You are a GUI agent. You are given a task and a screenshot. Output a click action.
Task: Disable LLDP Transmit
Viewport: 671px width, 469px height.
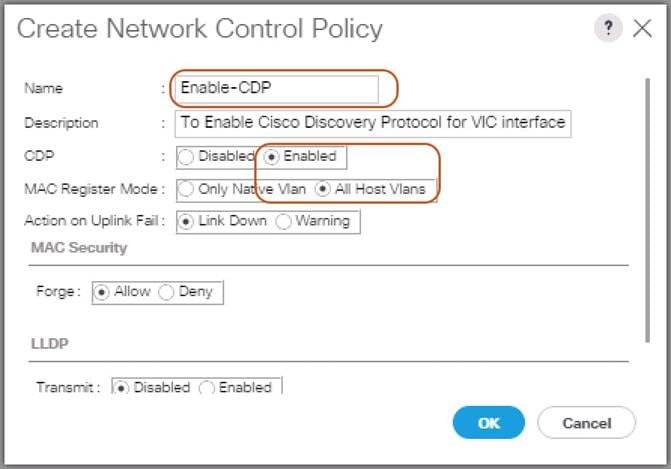[121, 387]
